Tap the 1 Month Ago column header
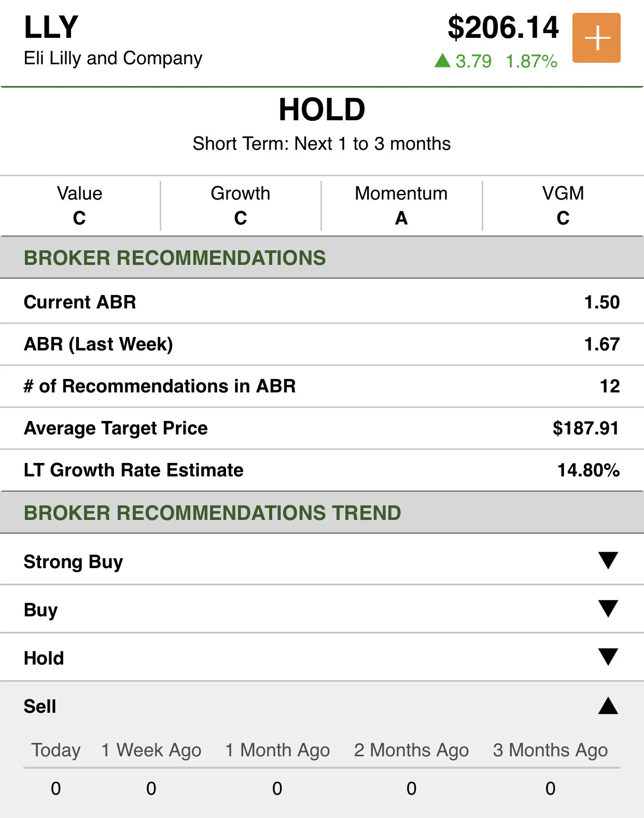644x818 pixels. 277,750
